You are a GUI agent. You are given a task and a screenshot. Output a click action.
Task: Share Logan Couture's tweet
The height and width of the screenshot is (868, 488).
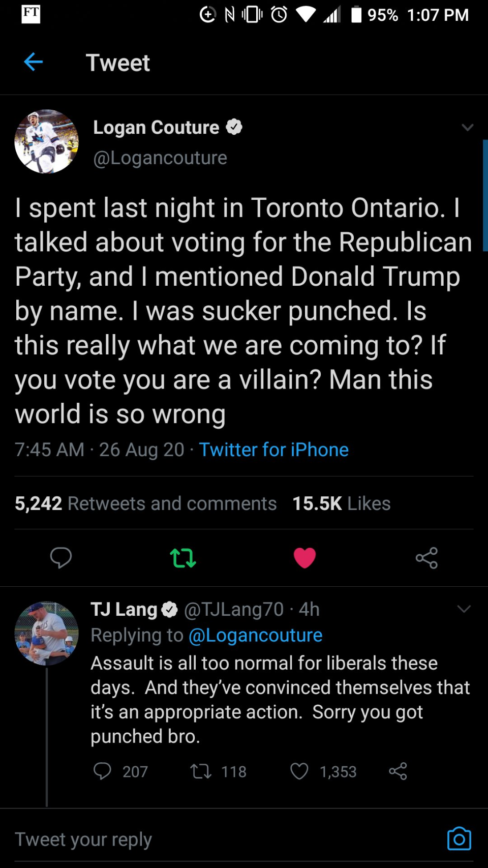point(426,558)
